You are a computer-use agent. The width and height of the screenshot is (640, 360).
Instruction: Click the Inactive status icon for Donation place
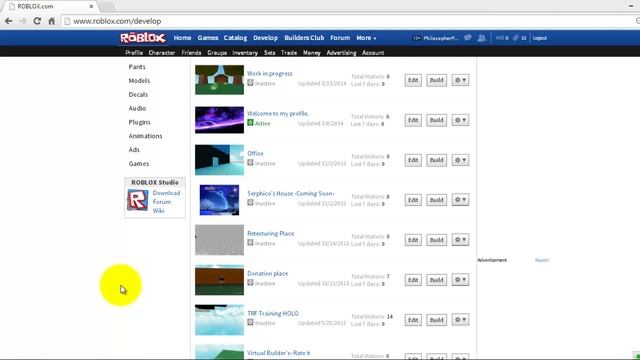coord(250,283)
